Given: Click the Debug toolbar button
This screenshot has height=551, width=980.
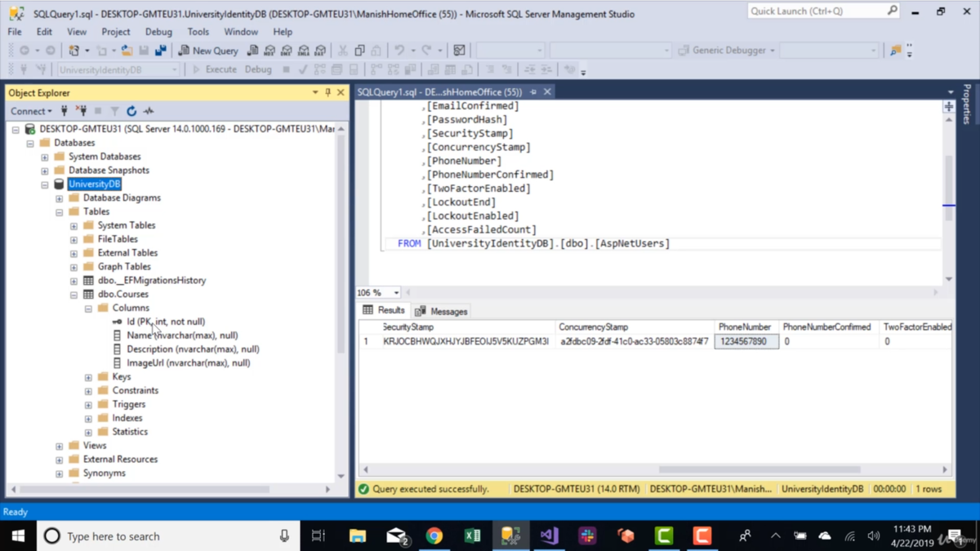Looking at the screenshot, I should pos(258,69).
